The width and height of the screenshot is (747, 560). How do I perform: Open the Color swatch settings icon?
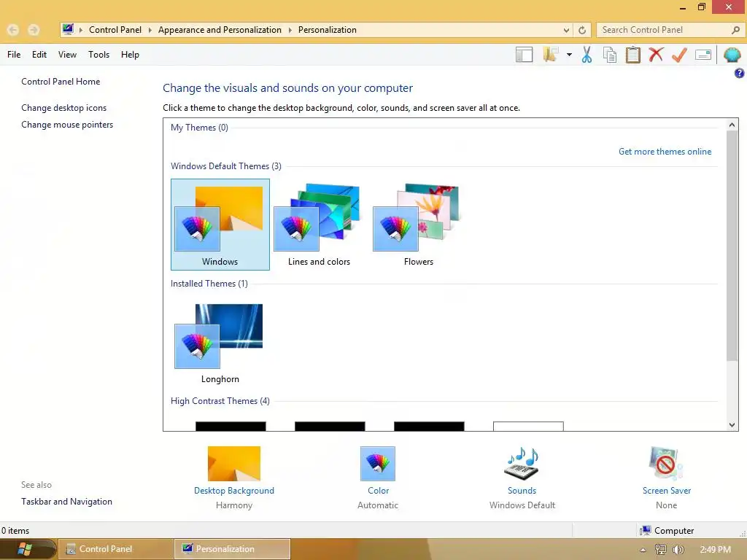[378, 463]
